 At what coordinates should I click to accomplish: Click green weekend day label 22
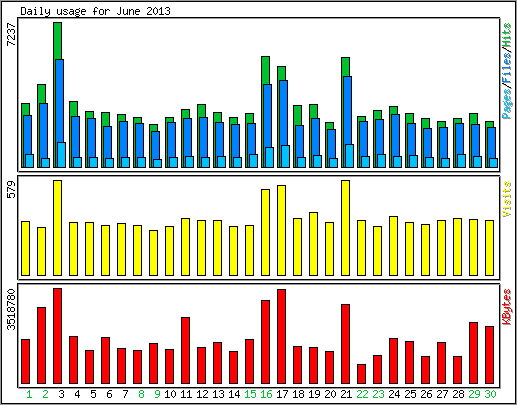pyautogui.click(x=362, y=394)
